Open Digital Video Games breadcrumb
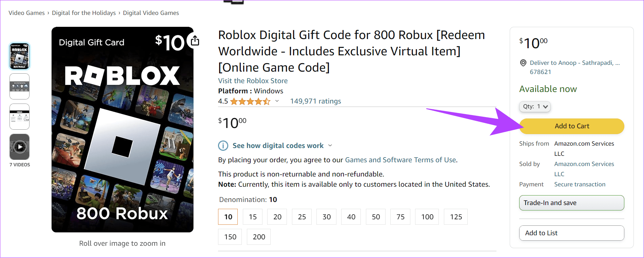 click(x=151, y=13)
